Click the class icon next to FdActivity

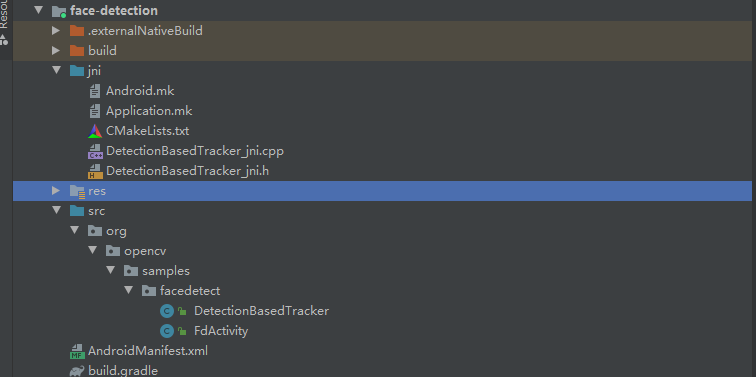pyautogui.click(x=167, y=331)
